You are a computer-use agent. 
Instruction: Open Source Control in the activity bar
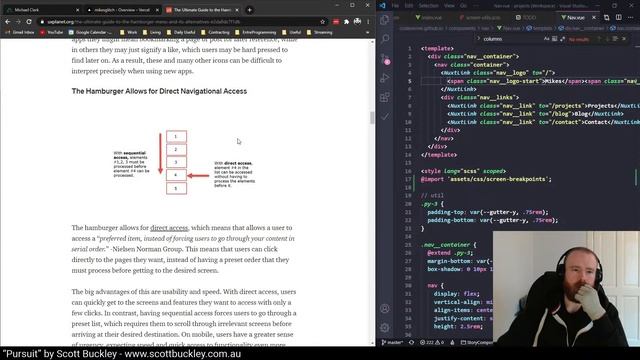pos(385,59)
